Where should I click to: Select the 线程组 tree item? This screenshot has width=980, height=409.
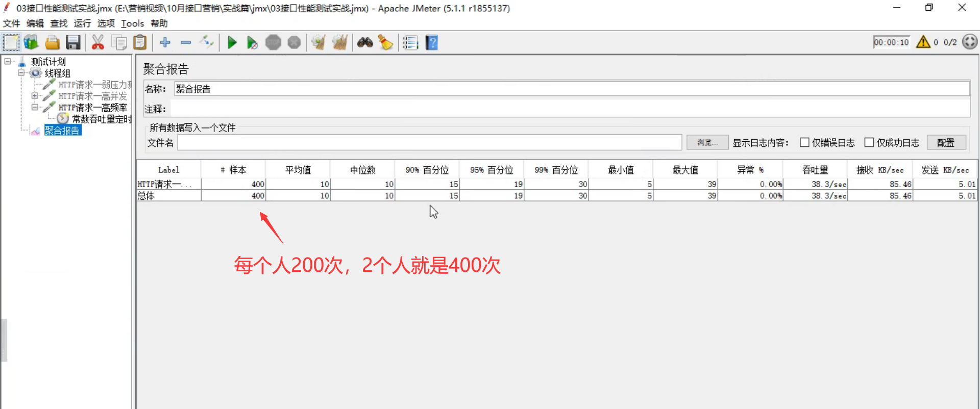pyautogui.click(x=58, y=73)
